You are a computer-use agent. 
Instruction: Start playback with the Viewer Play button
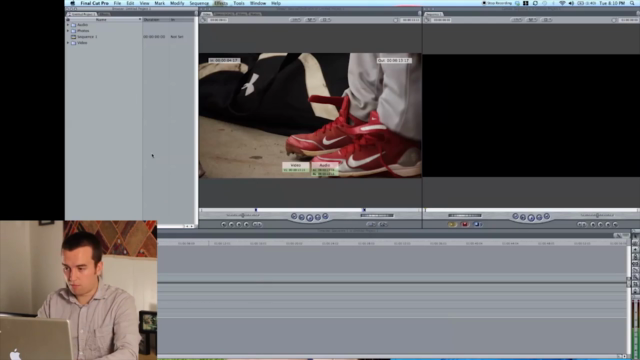point(309,218)
